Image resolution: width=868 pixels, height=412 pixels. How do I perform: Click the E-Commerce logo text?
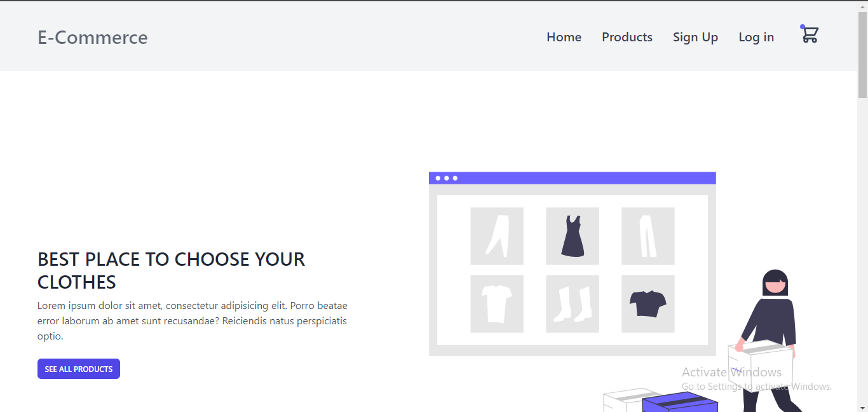click(93, 38)
